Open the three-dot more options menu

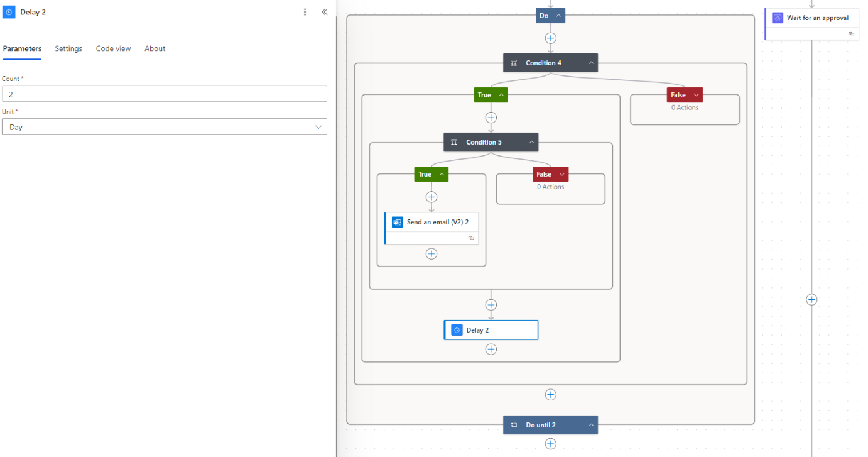click(305, 12)
